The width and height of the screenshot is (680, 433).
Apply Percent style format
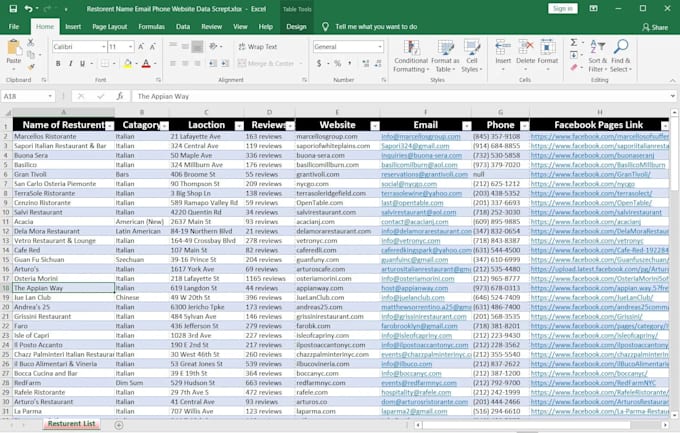coord(337,63)
